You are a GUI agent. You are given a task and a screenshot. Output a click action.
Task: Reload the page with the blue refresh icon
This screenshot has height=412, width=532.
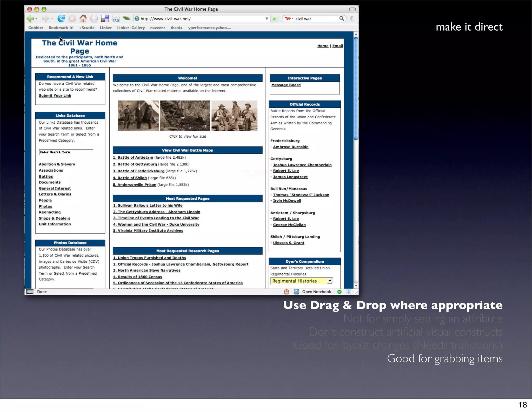tap(61, 19)
